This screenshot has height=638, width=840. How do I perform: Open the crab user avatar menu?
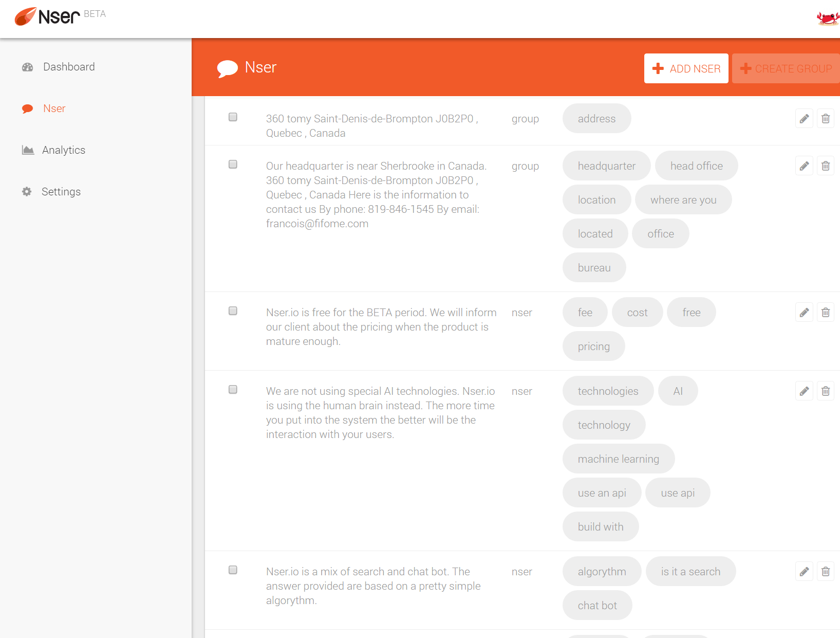pyautogui.click(x=828, y=19)
